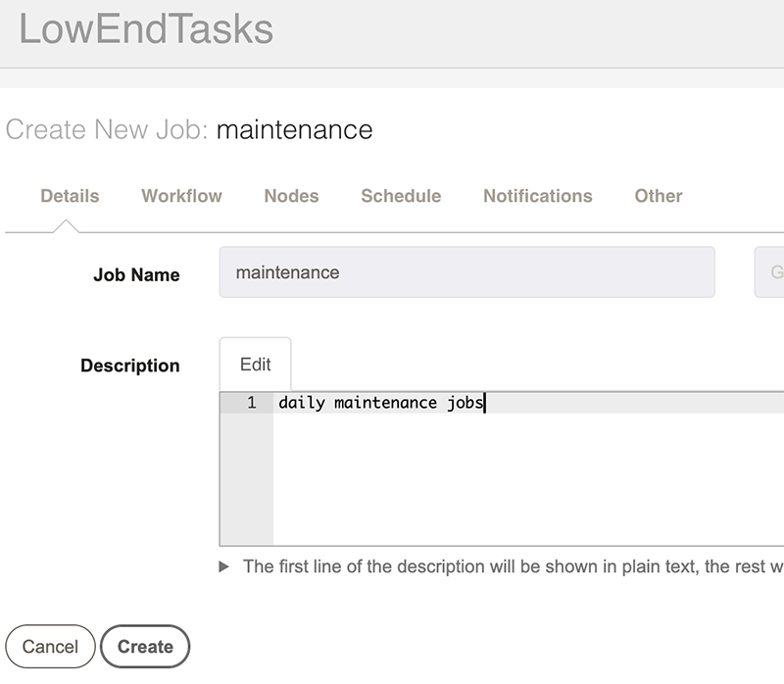Open the Notifications tab
784x684 pixels.
click(537, 196)
